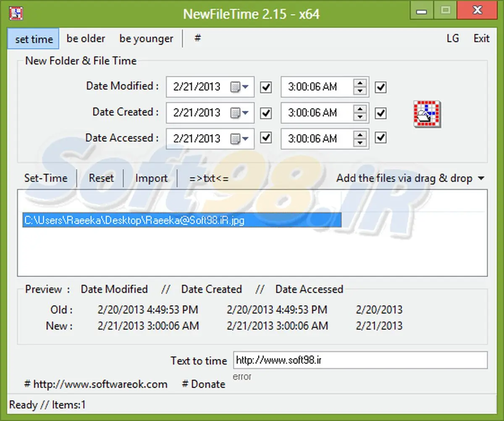Open calendar icon for Date Created
This screenshot has height=421, width=504.
[x=239, y=113]
